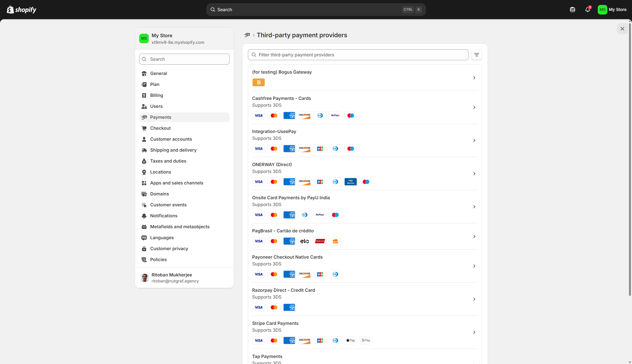Click the Apps and sales channels icon
The image size is (632, 364).
click(144, 183)
